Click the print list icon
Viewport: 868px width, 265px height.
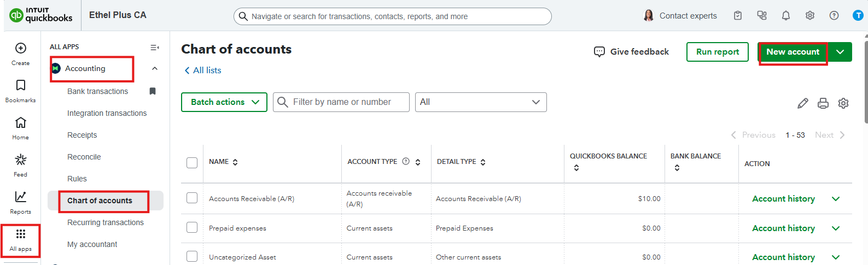point(823,103)
